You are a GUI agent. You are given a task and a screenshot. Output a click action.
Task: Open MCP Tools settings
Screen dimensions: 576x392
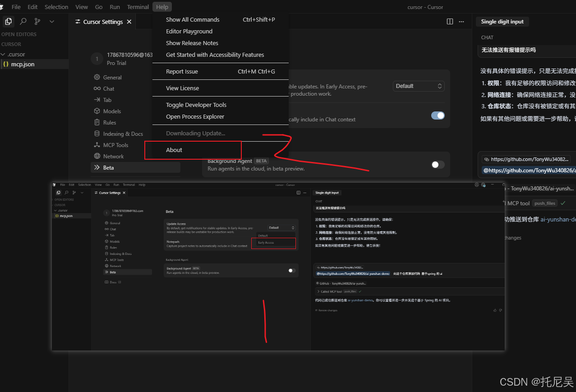111,145
